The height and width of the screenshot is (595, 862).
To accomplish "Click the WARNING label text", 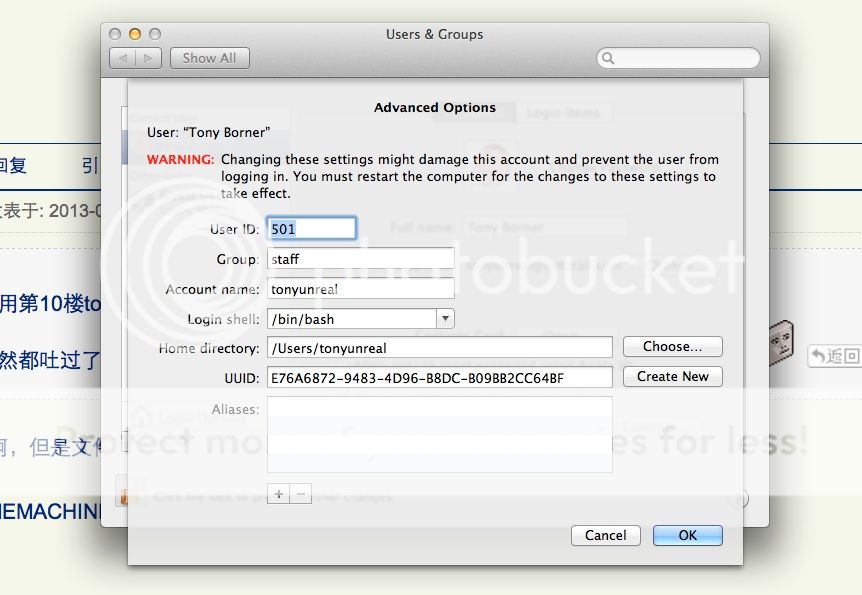I will click(180, 159).
